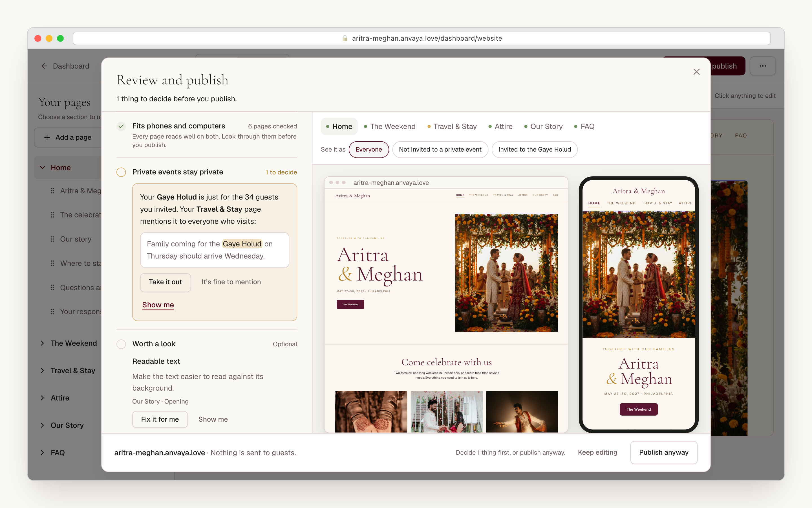The width and height of the screenshot is (812, 508).
Task: Open the three-dot more options menu
Action: [762, 66]
